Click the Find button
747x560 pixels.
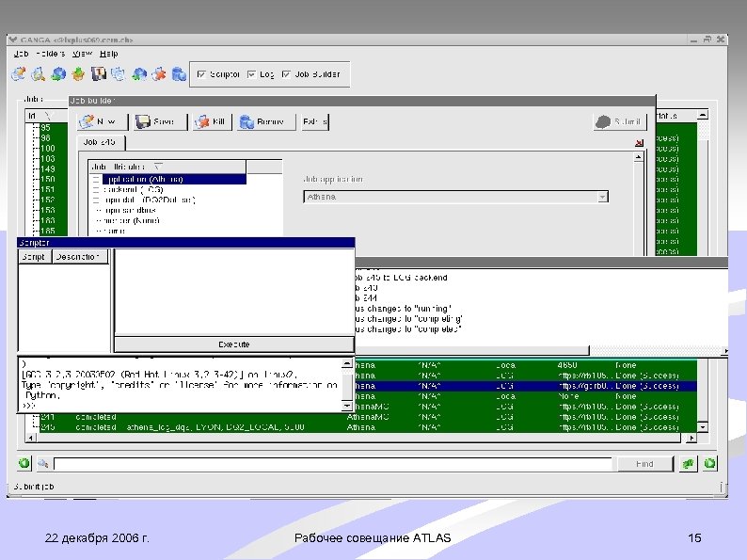point(644,464)
